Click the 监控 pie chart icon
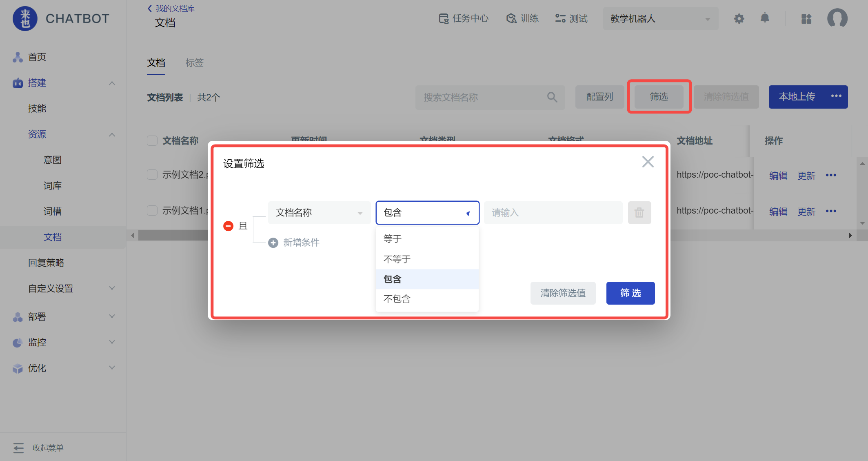Screen dimensions: 868x461 tap(18, 343)
